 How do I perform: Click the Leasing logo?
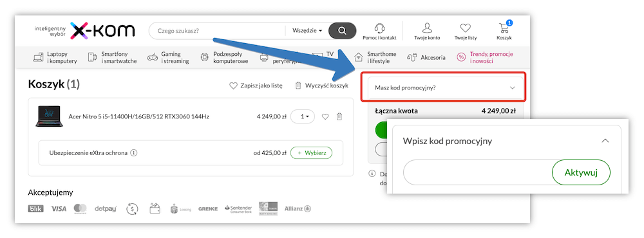(181, 209)
